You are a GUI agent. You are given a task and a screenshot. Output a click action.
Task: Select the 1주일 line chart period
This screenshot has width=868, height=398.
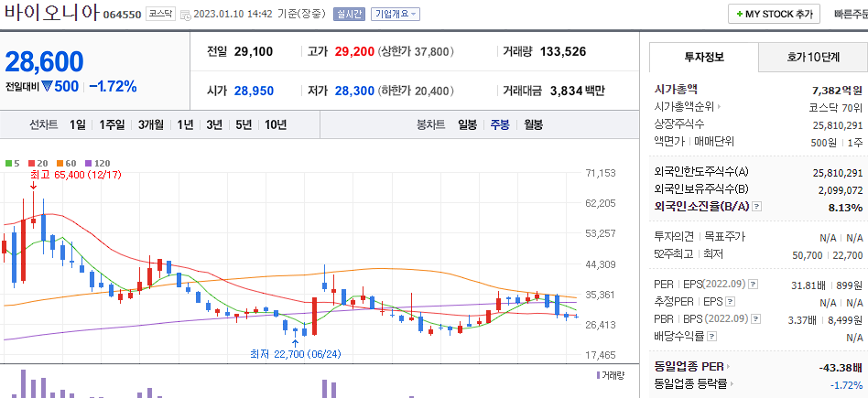tap(113, 125)
